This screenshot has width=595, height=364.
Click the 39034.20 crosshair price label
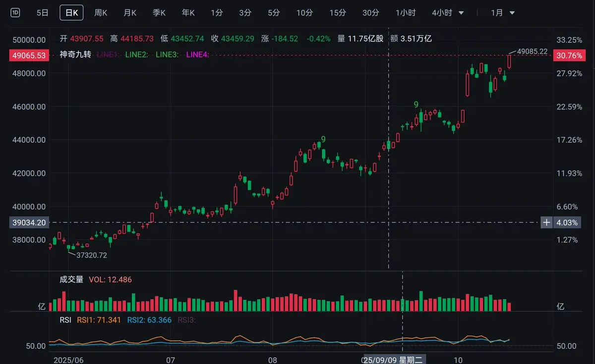(x=30, y=223)
